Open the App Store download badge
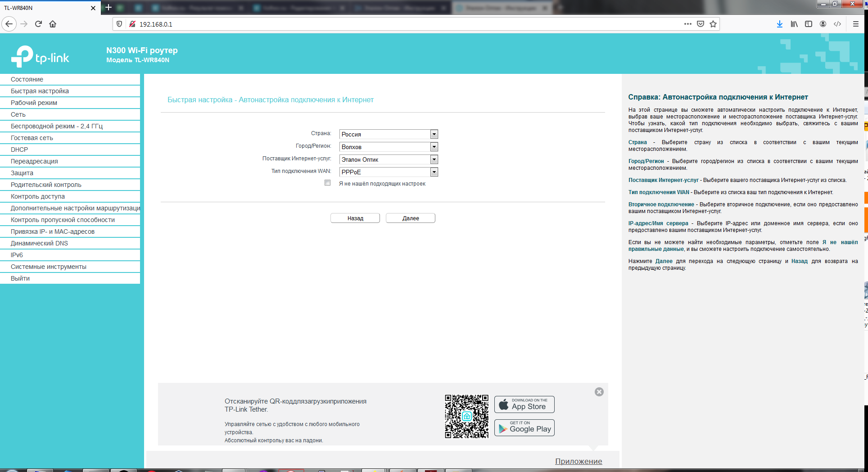The height and width of the screenshot is (472, 868). (x=524, y=404)
